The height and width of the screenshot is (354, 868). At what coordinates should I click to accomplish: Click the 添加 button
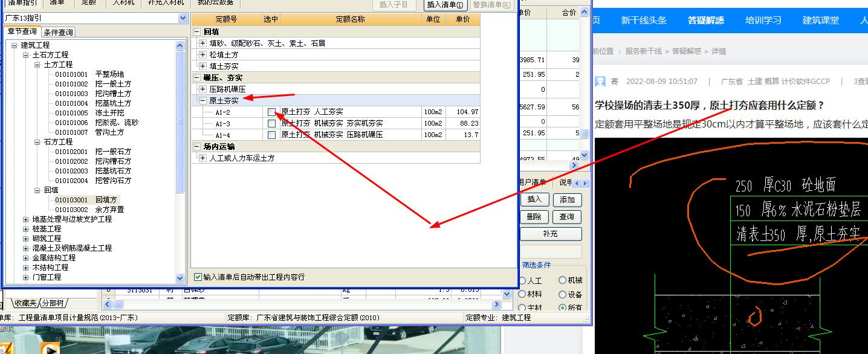pyautogui.click(x=567, y=200)
